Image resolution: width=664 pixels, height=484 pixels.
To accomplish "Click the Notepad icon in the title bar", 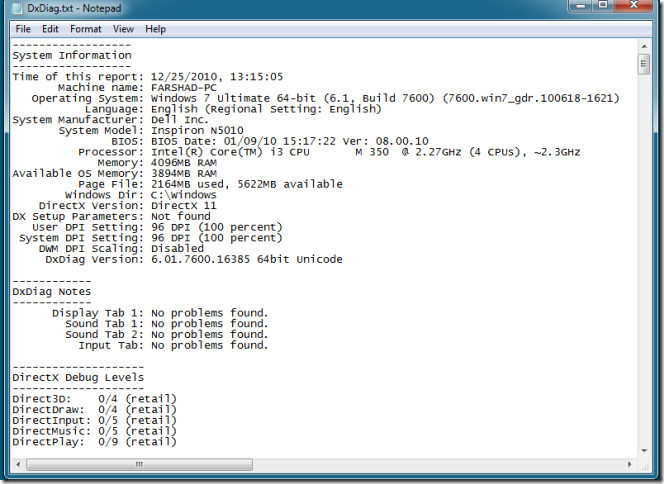I will [17, 8].
